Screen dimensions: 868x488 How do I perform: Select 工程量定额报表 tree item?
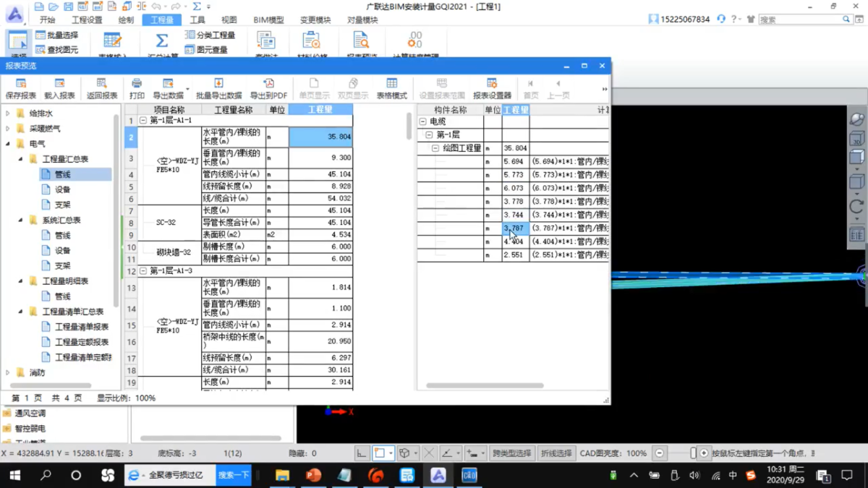point(82,342)
